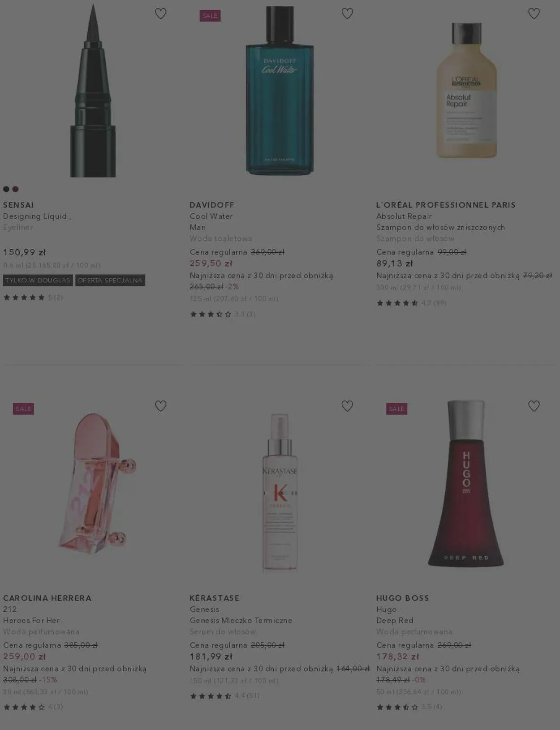Open L'ORÉAL PROFESSIONNEL PARIS product link
Screen dimensions: 560x730
(x=446, y=205)
